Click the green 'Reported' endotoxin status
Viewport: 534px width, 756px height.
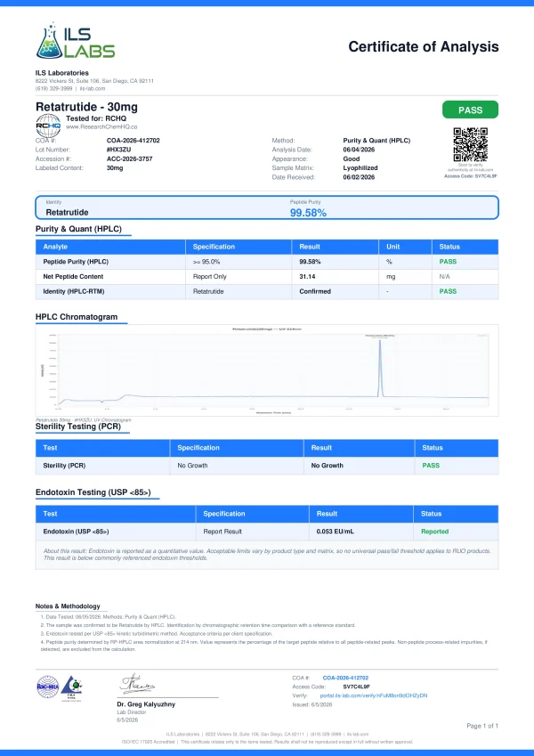coord(434,532)
